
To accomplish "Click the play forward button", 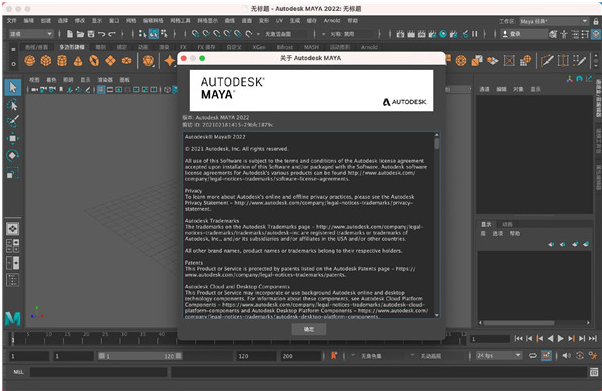I will pos(561,338).
